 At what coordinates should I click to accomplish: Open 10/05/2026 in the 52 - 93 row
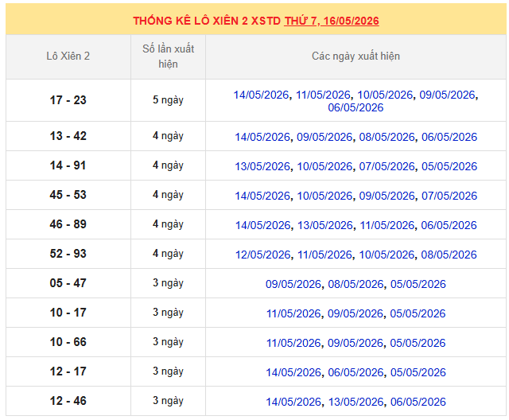coord(387,255)
